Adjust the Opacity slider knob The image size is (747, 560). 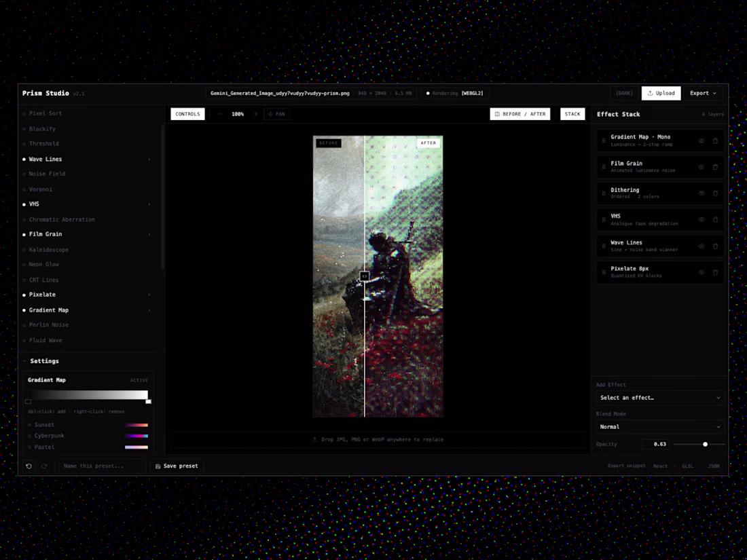click(705, 445)
